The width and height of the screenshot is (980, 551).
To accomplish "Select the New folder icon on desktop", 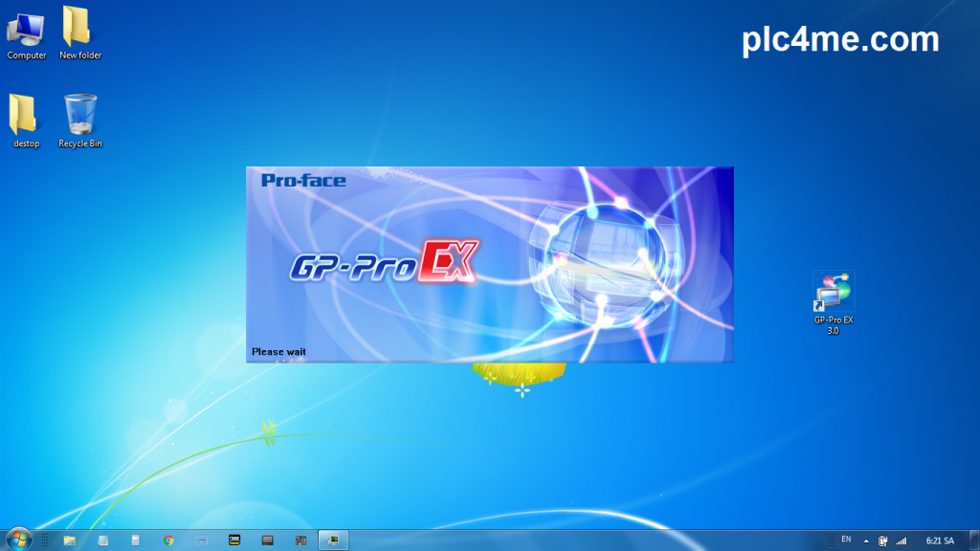I will tap(80, 32).
